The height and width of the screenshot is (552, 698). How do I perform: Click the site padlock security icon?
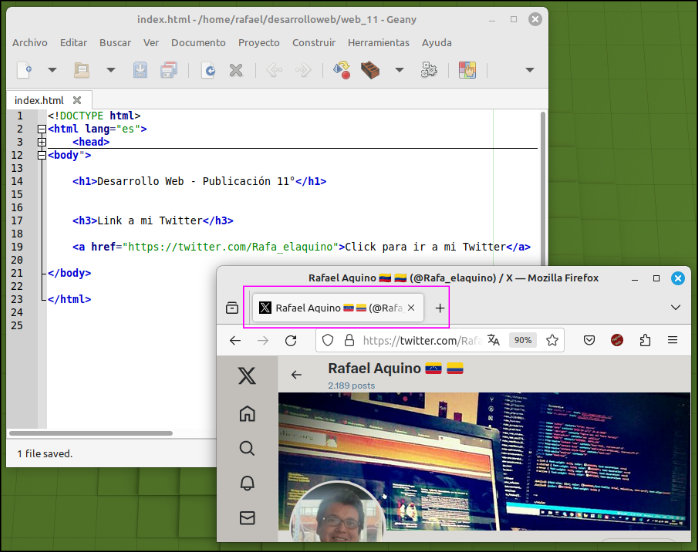click(349, 341)
